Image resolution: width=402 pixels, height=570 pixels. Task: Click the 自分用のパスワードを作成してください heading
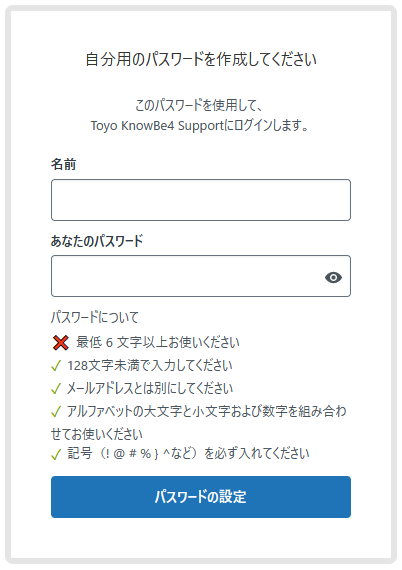tap(201, 59)
